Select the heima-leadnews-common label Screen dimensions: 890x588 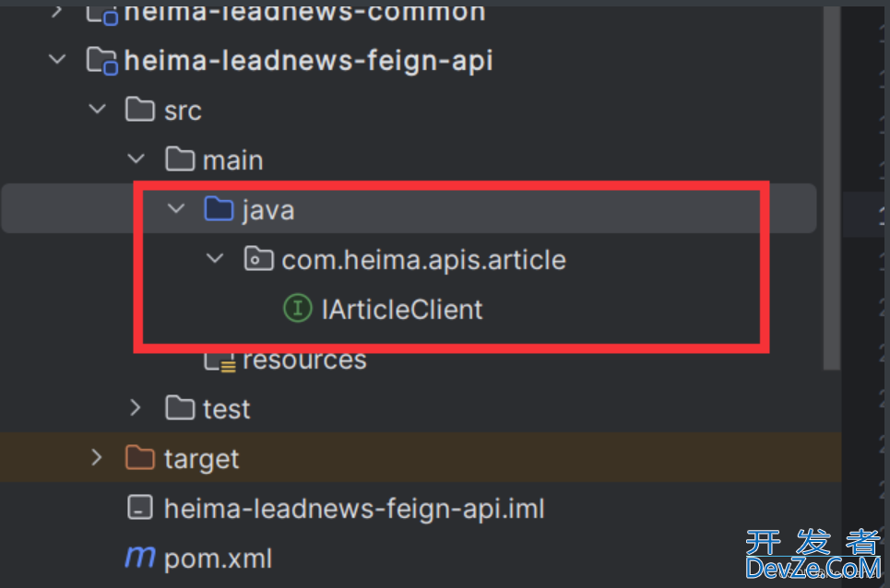point(304,14)
